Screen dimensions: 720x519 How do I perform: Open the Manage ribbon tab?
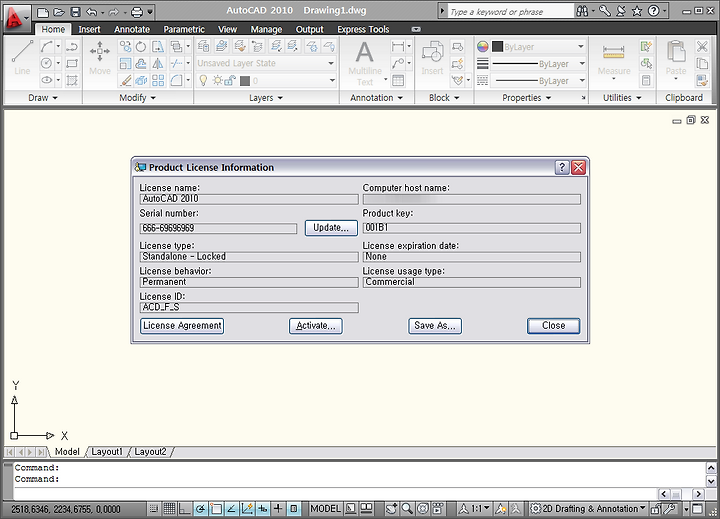coord(266,29)
